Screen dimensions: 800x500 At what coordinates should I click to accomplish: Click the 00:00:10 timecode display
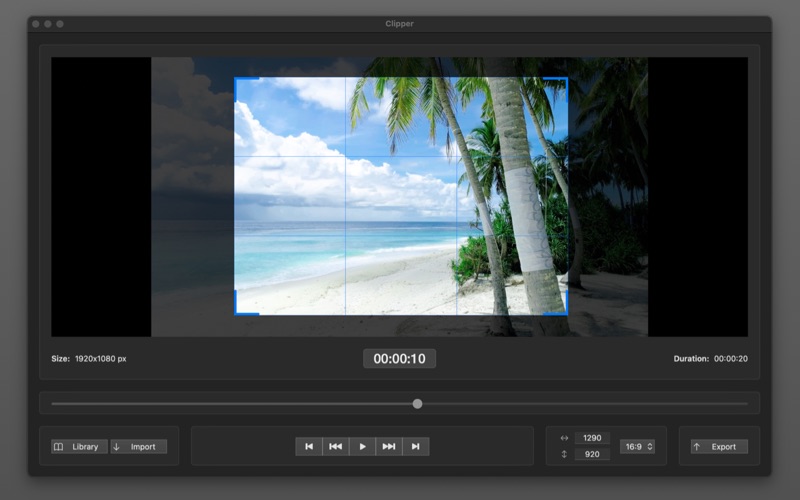click(x=399, y=359)
